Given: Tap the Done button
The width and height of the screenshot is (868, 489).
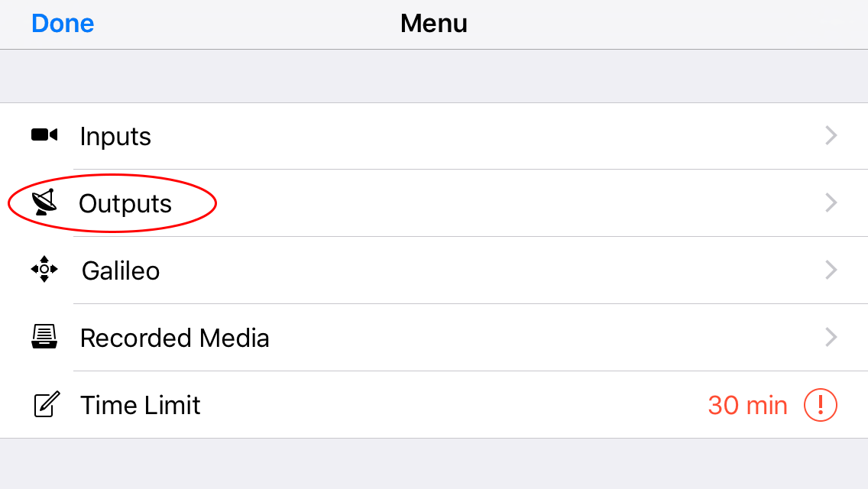Looking at the screenshot, I should (63, 23).
